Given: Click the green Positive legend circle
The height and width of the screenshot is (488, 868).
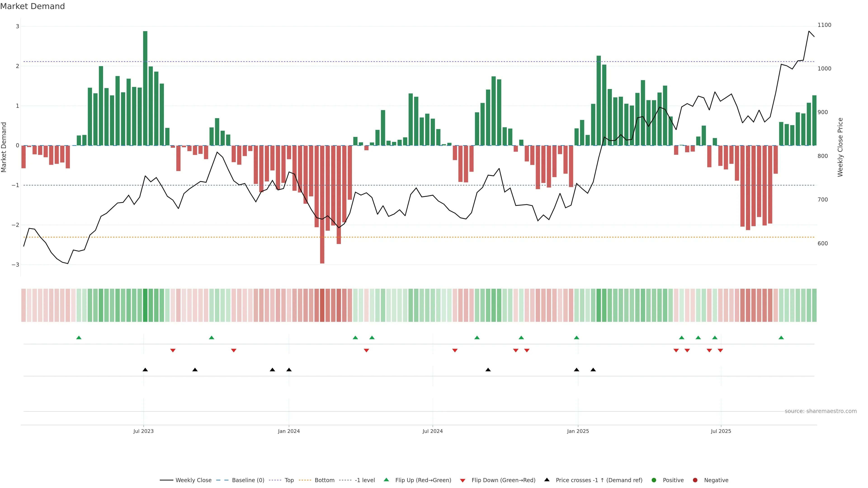Looking at the screenshot, I should 654,480.
